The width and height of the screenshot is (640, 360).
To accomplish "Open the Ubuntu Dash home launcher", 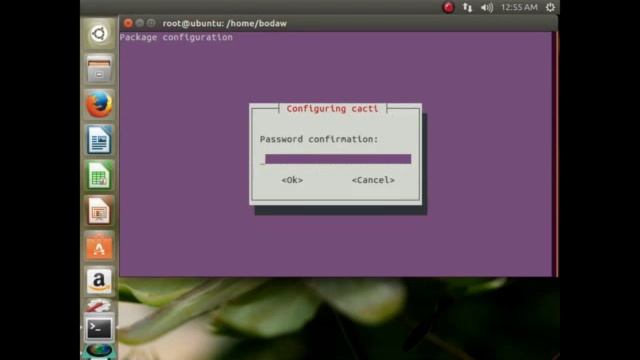I will pyautogui.click(x=99, y=34).
